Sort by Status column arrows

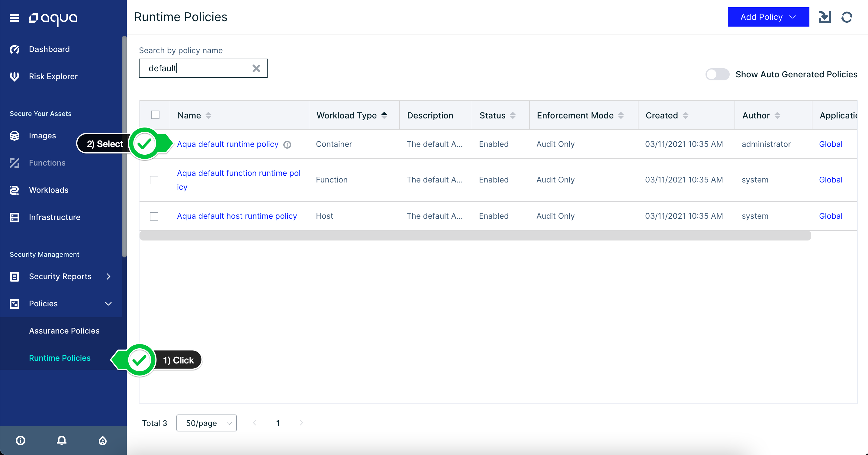[x=513, y=116]
